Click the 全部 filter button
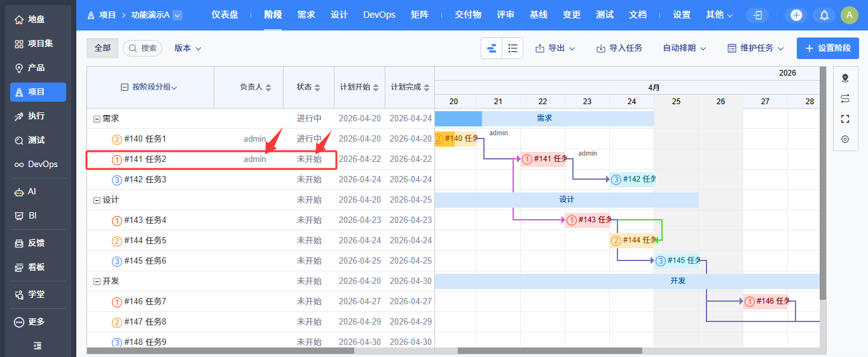Image resolution: width=868 pixels, height=357 pixels. coord(102,48)
